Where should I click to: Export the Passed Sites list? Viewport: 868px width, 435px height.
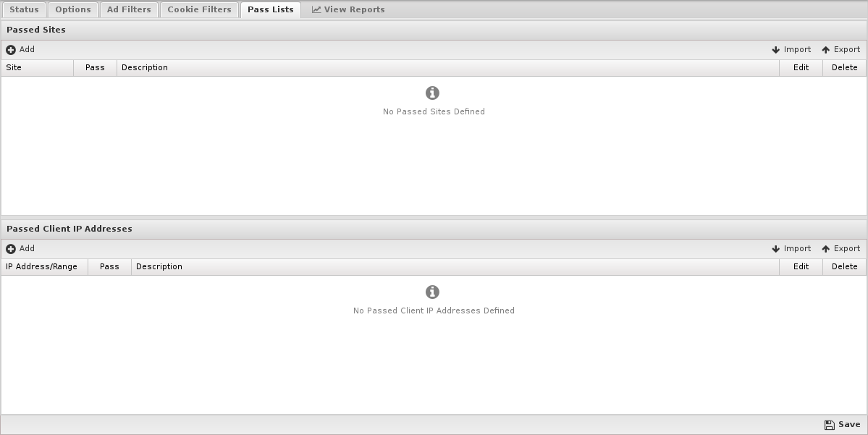(841, 50)
